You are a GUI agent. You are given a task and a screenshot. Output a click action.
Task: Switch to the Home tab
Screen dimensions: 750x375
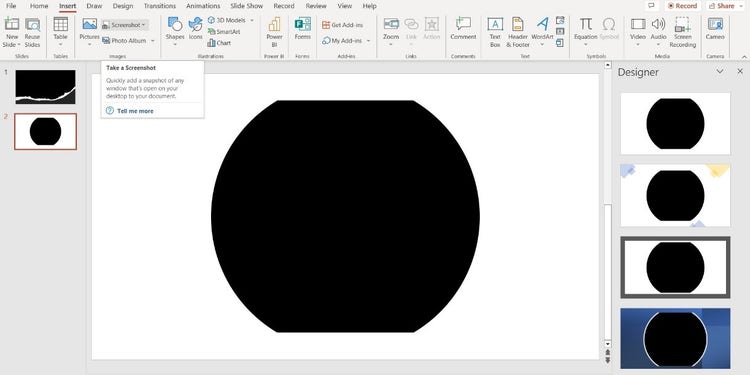(x=39, y=6)
